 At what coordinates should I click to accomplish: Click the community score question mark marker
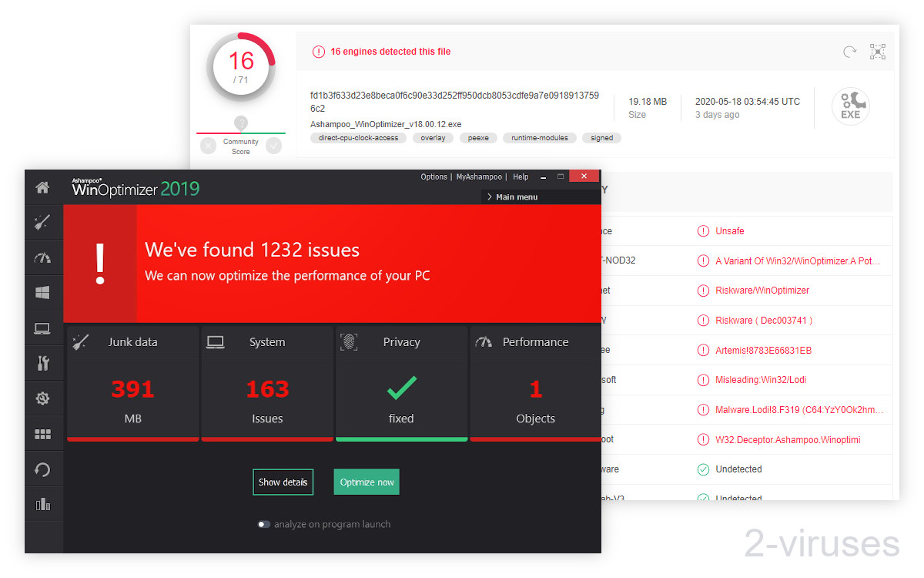241,123
